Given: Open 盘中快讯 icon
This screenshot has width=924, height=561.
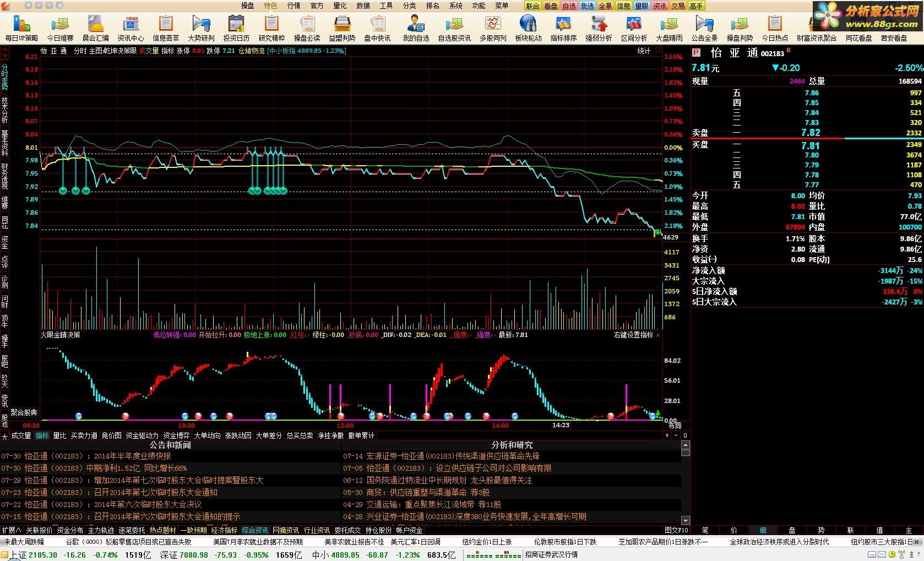Looking at the screenshot, I should 377,28.
